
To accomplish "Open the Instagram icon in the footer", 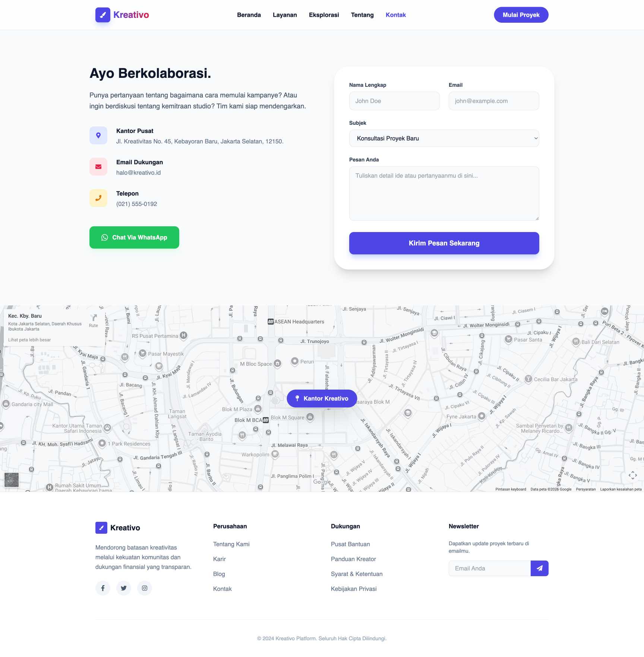I will pos(144,588).
